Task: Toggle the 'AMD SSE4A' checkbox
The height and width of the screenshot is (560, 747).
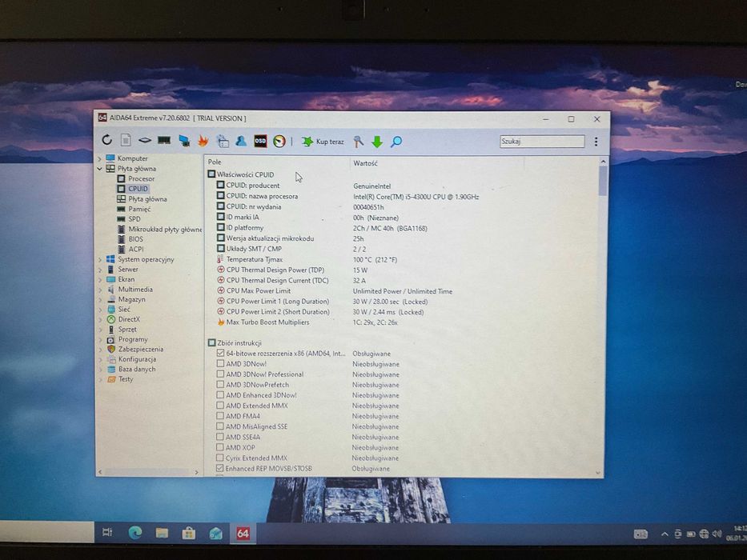Action: pyautogui.click(x=219, y=437)
